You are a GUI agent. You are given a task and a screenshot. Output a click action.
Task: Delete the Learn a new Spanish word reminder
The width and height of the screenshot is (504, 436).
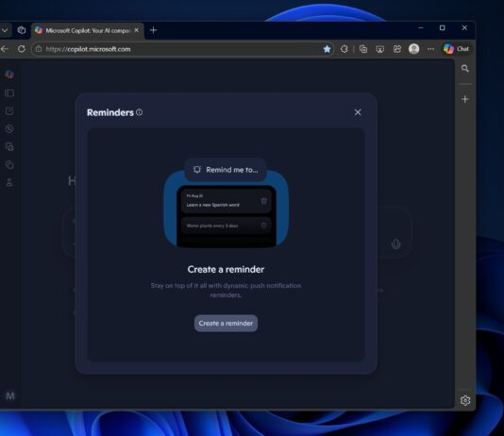click(x=263, y=201)
